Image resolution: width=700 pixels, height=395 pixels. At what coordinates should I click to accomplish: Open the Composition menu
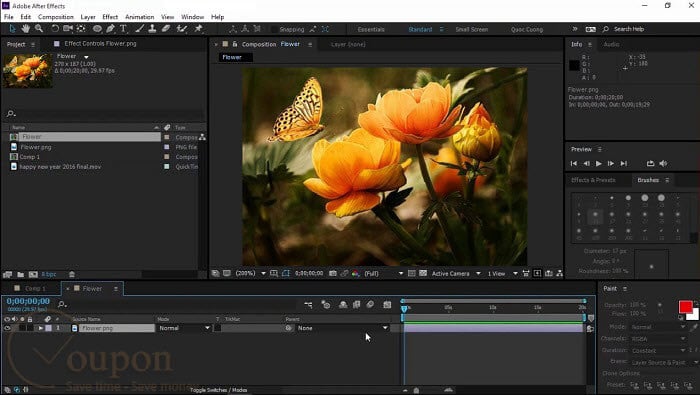56,17
